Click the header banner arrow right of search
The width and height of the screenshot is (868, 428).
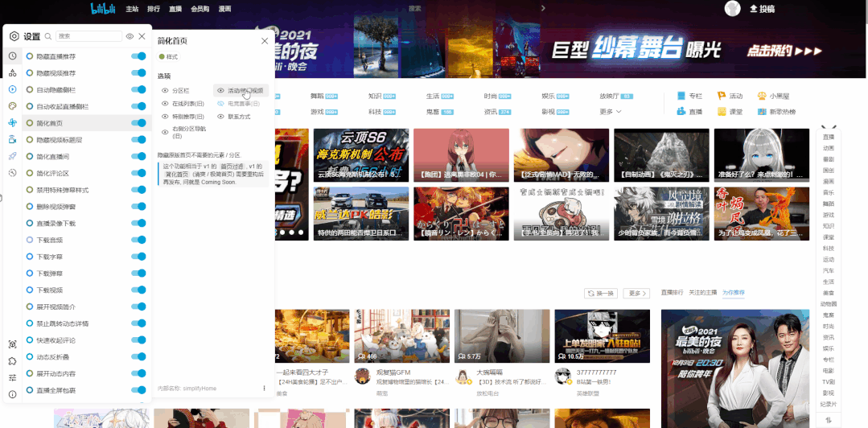pyautogui.click(x=543, y=8)
